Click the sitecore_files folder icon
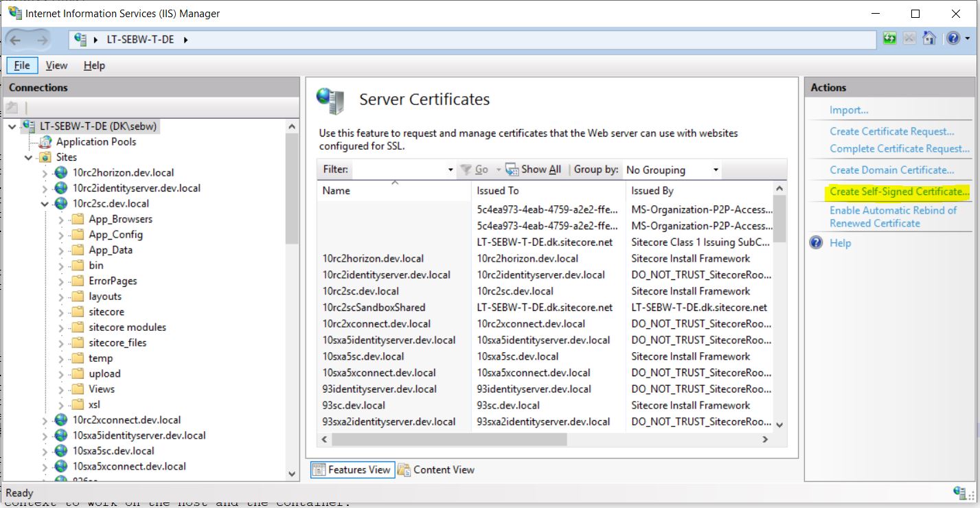This screenshot has height=508, width=980. point(78,343)
